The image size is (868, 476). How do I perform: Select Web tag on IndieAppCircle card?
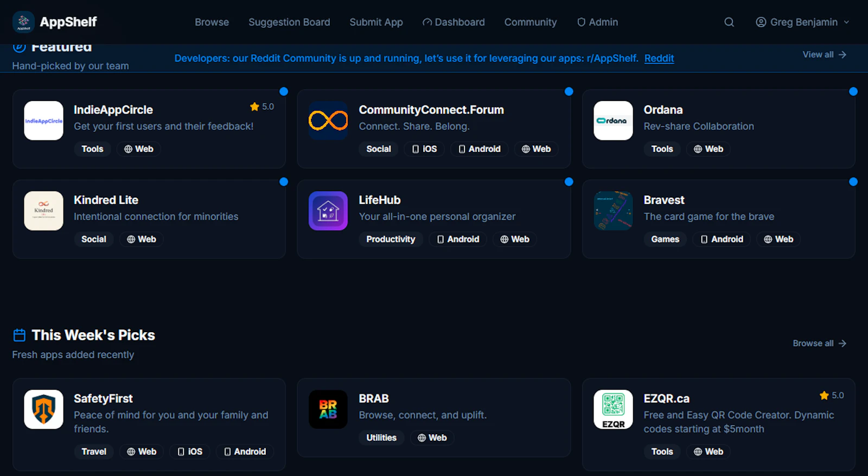[x=139, y=149]
